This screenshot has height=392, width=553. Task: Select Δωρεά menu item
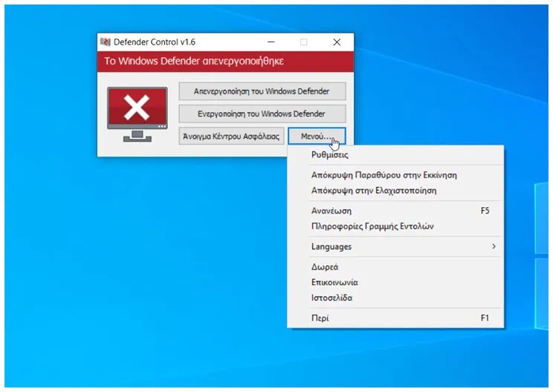395,267
